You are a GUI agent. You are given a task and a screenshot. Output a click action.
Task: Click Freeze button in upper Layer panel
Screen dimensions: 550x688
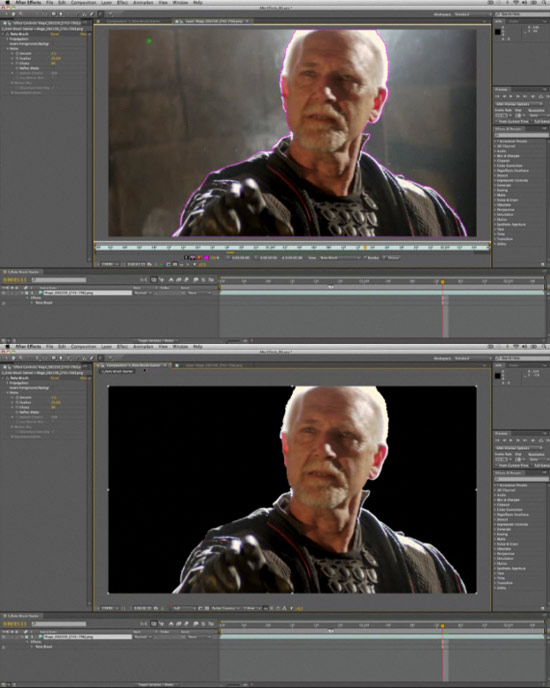coord(392,258)
